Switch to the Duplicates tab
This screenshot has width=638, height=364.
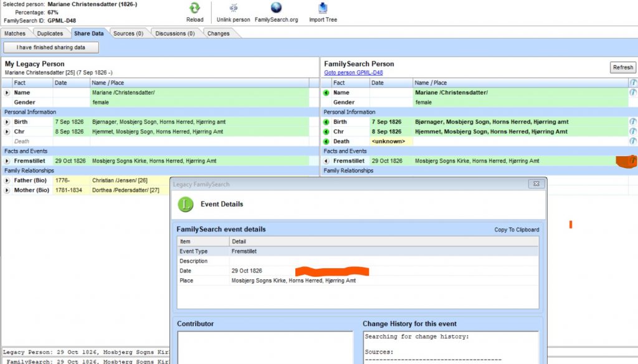pyautogui.click(x=50, y=34)
